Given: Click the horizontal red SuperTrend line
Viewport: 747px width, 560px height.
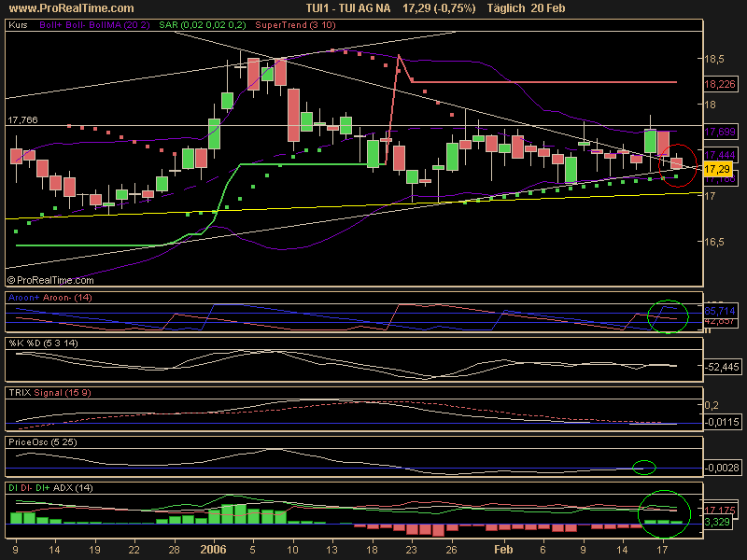Looking at the screenshot, I should 544,82.
